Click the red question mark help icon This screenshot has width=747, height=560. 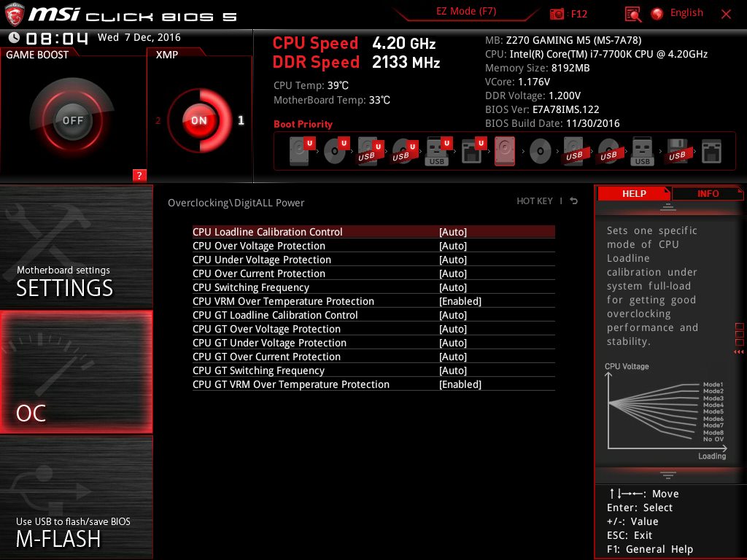(139, 175)
